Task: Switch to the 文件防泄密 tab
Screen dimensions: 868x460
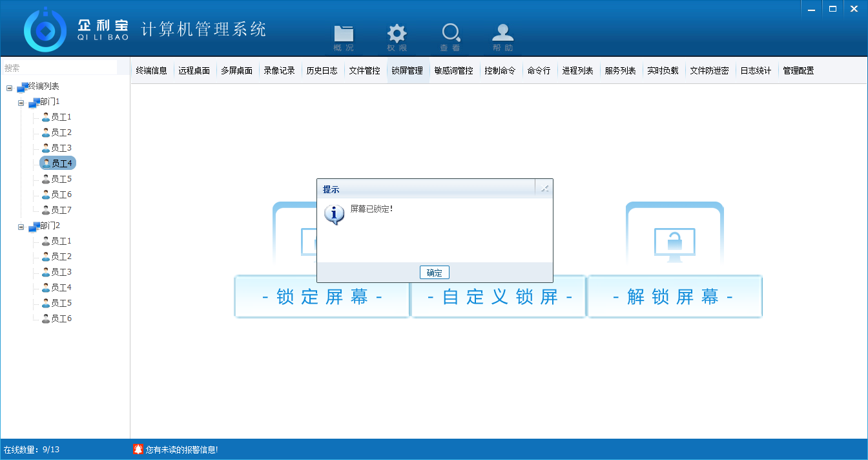Action: tap(709, 71)
